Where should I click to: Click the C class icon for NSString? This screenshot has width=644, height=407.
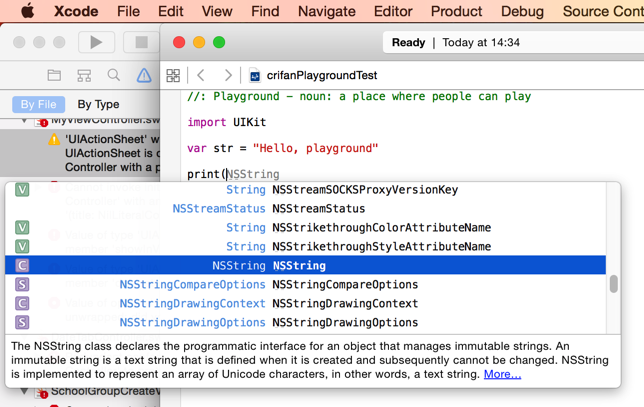point(22,265)
